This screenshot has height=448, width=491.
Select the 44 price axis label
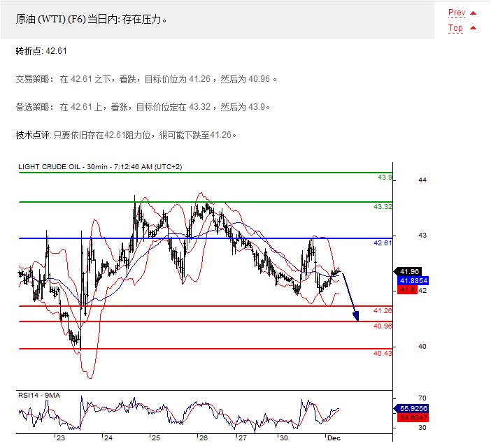422,180
